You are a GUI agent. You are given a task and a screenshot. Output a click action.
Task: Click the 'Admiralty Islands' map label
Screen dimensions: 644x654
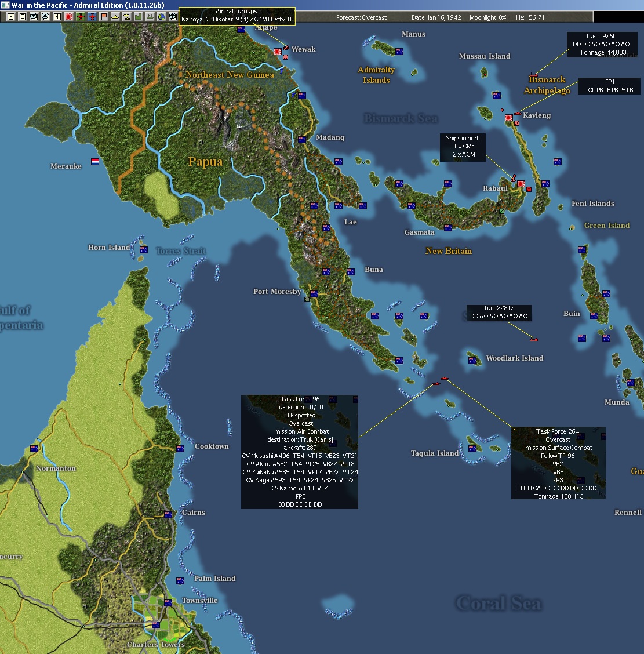click(x=376, y=75)
